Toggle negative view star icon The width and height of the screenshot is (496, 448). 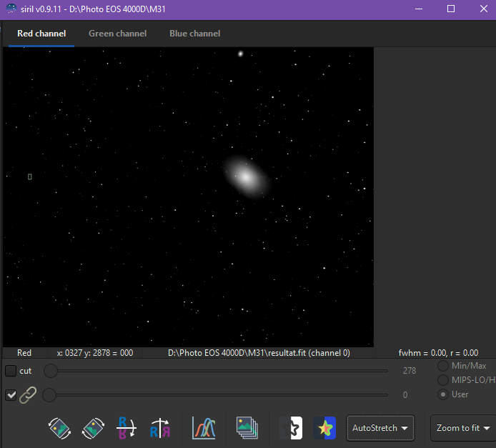(x=291, y=428)
